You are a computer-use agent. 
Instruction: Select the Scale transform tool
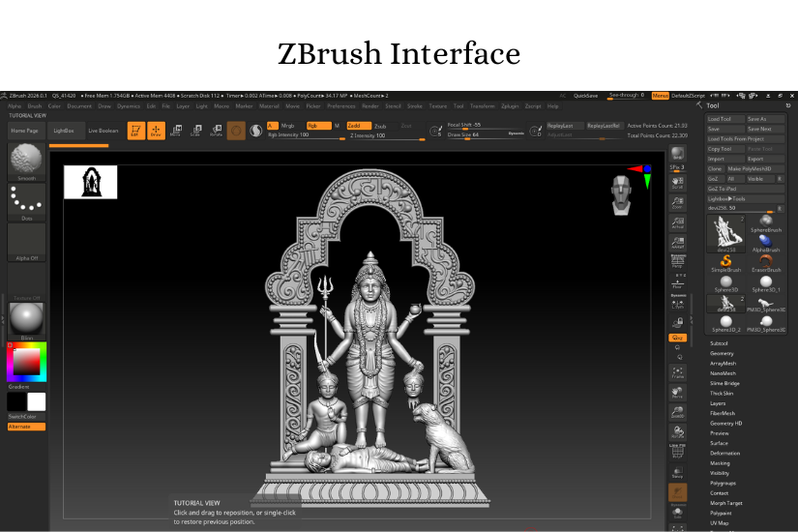click(196, 131)
